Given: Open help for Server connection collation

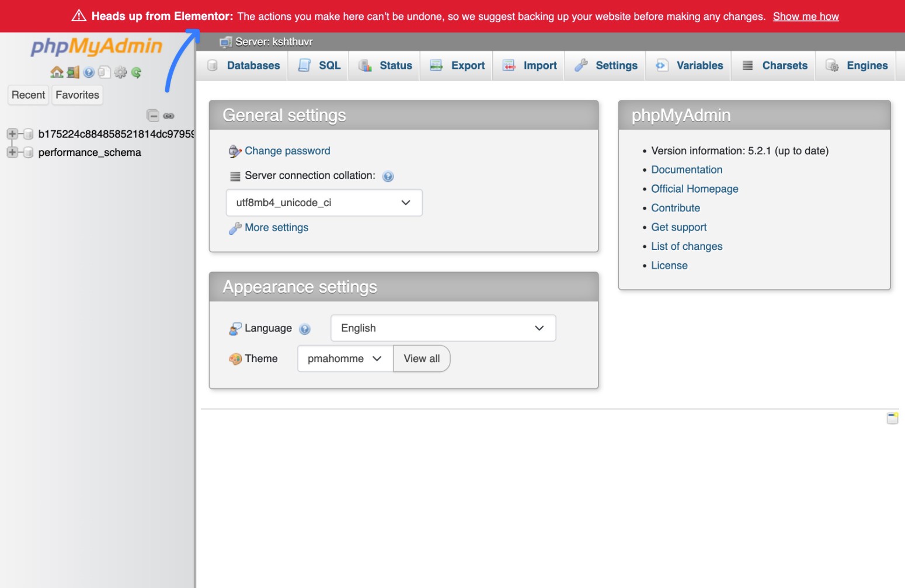Looking at the screenshot, I should click(x=388, y=176).
